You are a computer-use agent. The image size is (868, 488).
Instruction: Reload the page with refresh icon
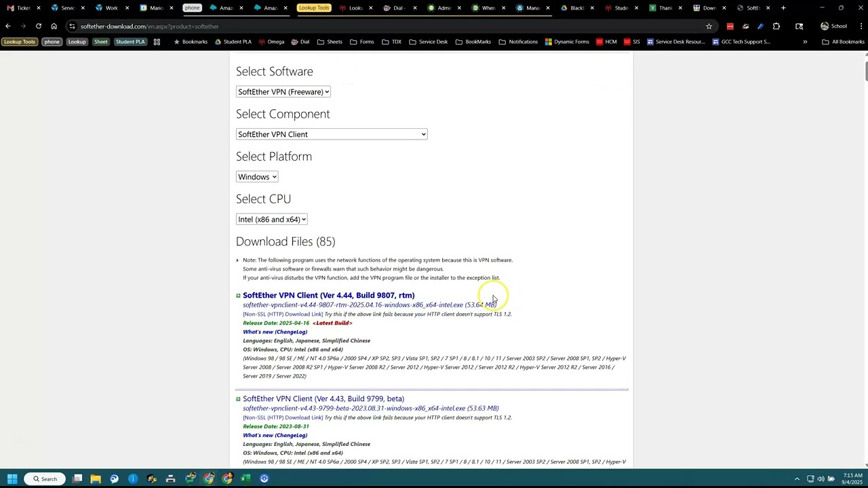[x=39, y=26]
